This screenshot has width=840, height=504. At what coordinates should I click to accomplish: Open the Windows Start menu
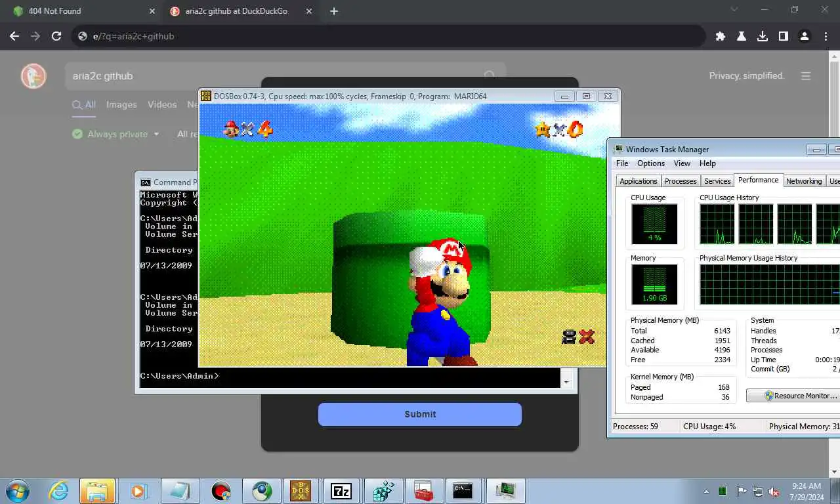pos(18,491)
